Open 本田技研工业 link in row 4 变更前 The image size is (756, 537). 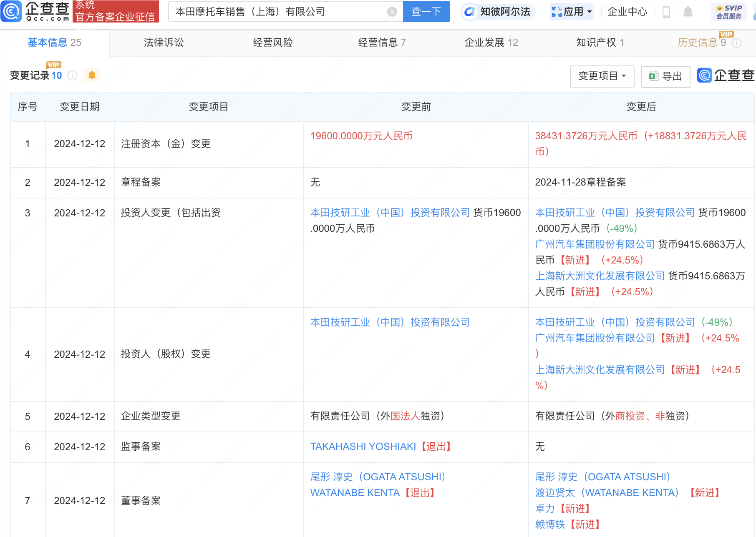tap(390, 322)
